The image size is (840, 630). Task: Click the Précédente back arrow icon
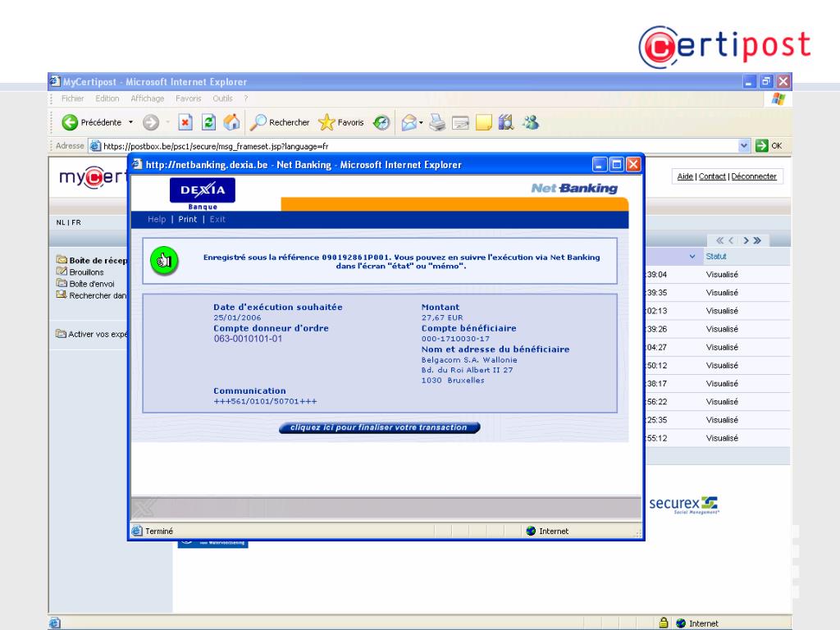click(70, 123)
